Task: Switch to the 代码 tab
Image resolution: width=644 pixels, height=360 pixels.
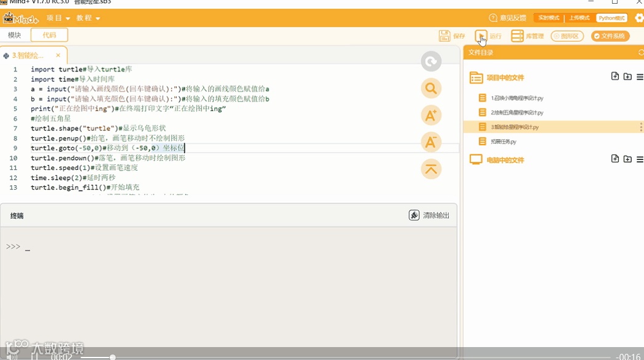Action: (x=49, y=35)
